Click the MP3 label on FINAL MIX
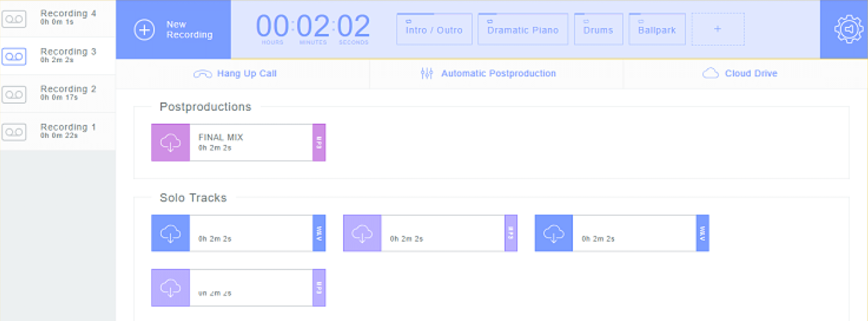The image size is (868, 321). click(319, 142)
